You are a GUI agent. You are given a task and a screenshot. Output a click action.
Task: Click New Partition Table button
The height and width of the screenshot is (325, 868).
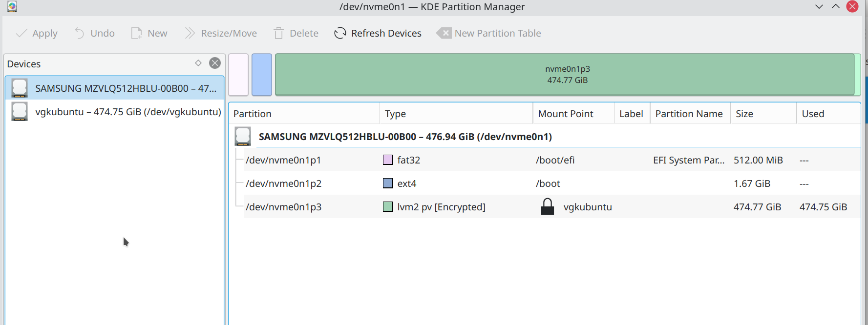489,33
